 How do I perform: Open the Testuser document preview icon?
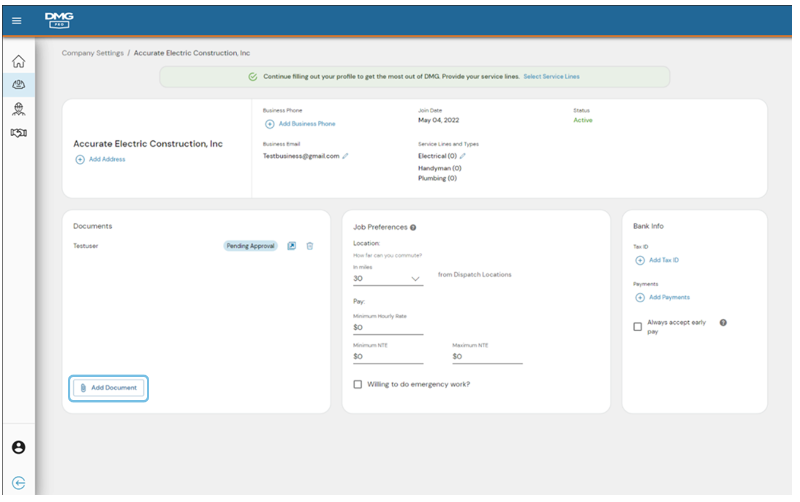pos(292,246)
